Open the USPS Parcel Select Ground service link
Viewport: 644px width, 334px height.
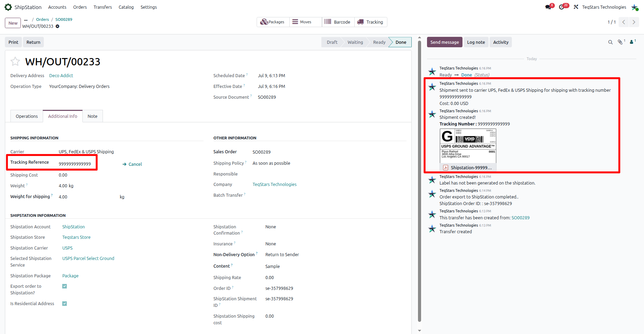(x=88, y=259)
